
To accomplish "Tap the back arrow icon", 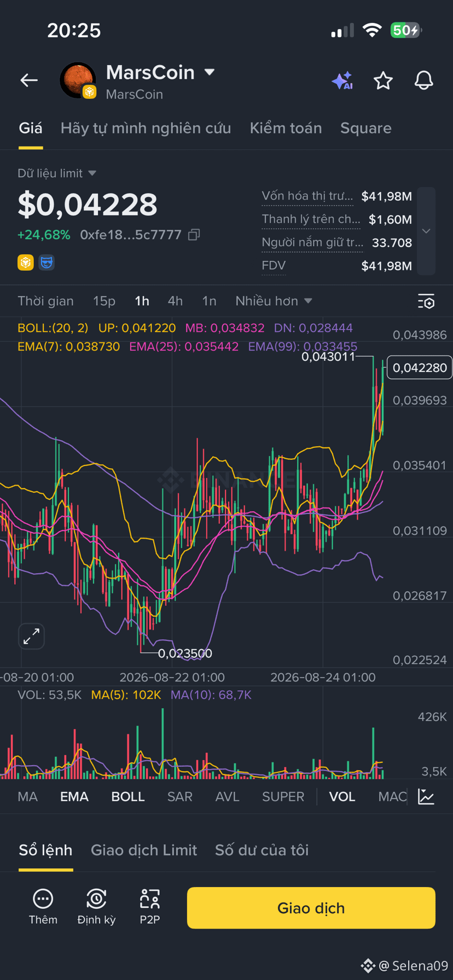I will [29, 80].
